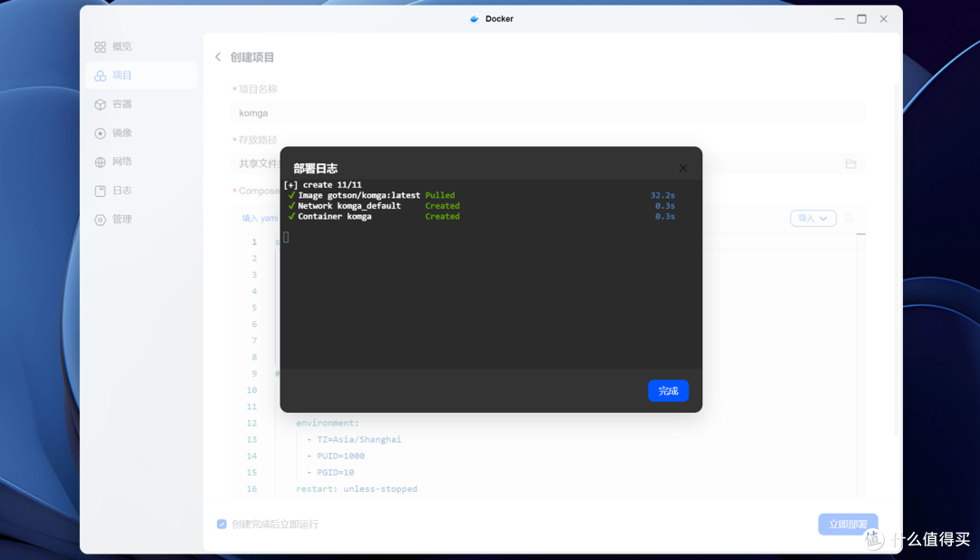The width and height of the screenshot is (980, 560).
Task: Click the 容器 cube icon
Action: (100, 104)
